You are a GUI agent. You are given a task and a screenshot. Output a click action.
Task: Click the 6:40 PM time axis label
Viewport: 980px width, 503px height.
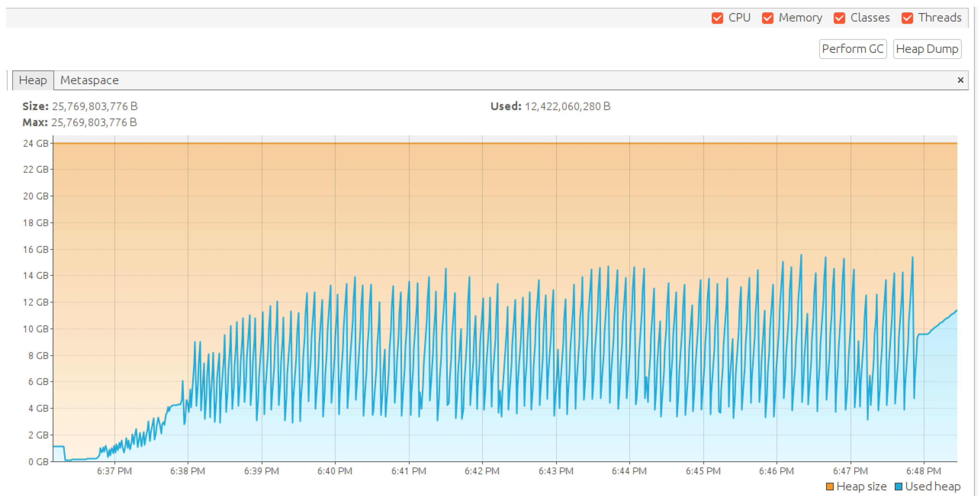(335, 471)
